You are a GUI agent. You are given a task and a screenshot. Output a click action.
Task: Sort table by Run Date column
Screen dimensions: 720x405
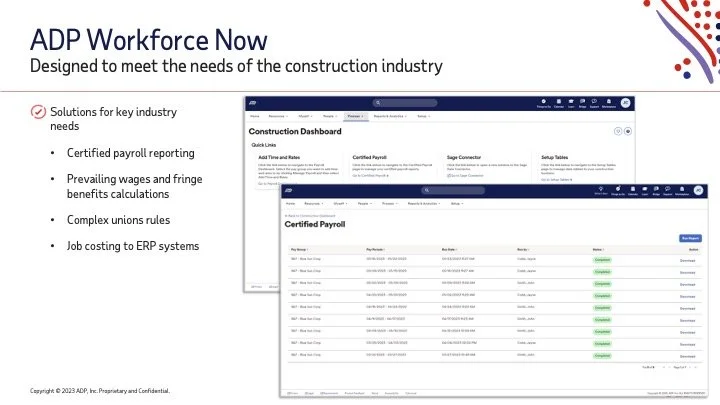point(450,250)
